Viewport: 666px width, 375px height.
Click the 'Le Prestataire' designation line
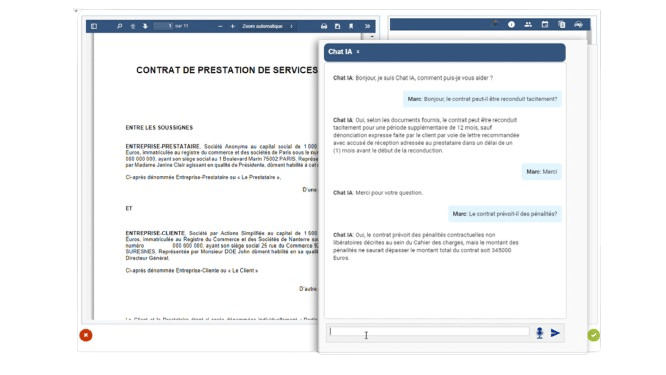click(203, 177)
